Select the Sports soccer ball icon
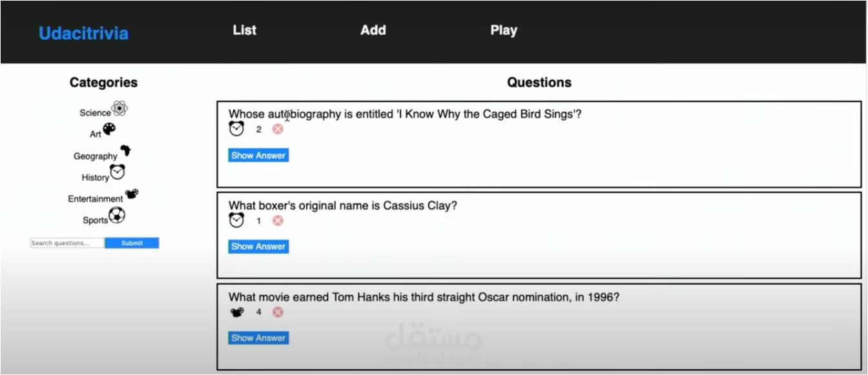Screen dimensions: 868x375 (x=117, y=216)
